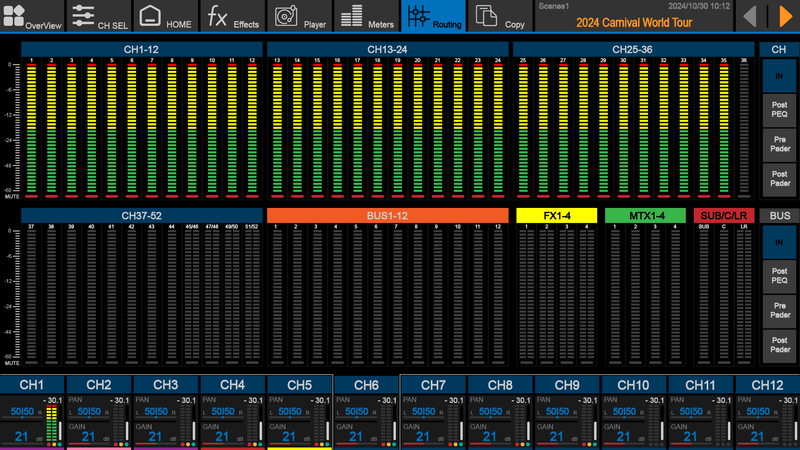Select the CH5 channel strip header
Screen dimensions: 800x450
click(x=299, y=385)
